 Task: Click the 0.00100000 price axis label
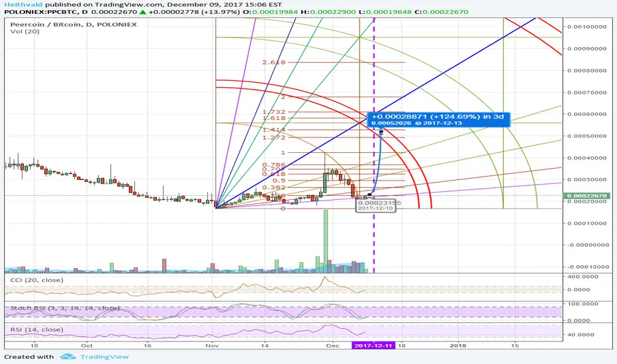[x=587, y=26]
